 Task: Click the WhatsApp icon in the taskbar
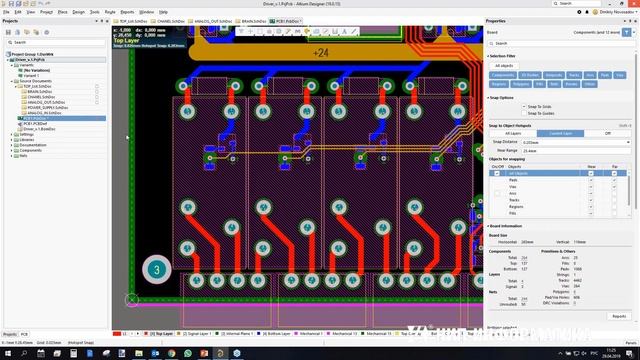point(188,353)
